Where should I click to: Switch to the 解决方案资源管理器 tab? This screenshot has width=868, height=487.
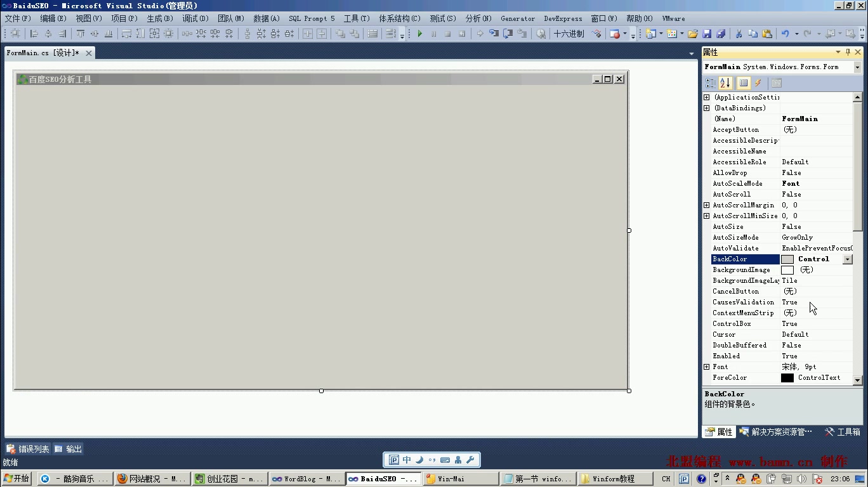pyautogui.click(x=775, y=432)
